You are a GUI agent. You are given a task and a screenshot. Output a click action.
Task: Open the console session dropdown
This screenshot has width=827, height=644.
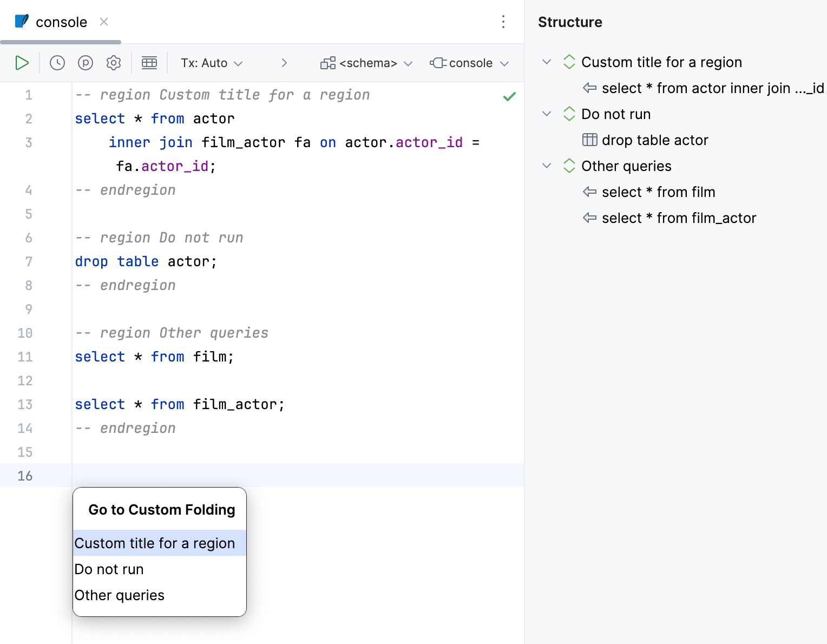click(x=469, y=63)
